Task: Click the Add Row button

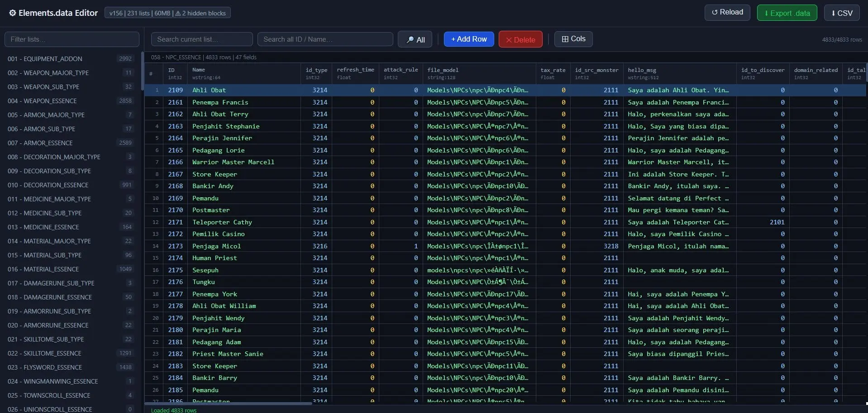Action: click(469, 39)
